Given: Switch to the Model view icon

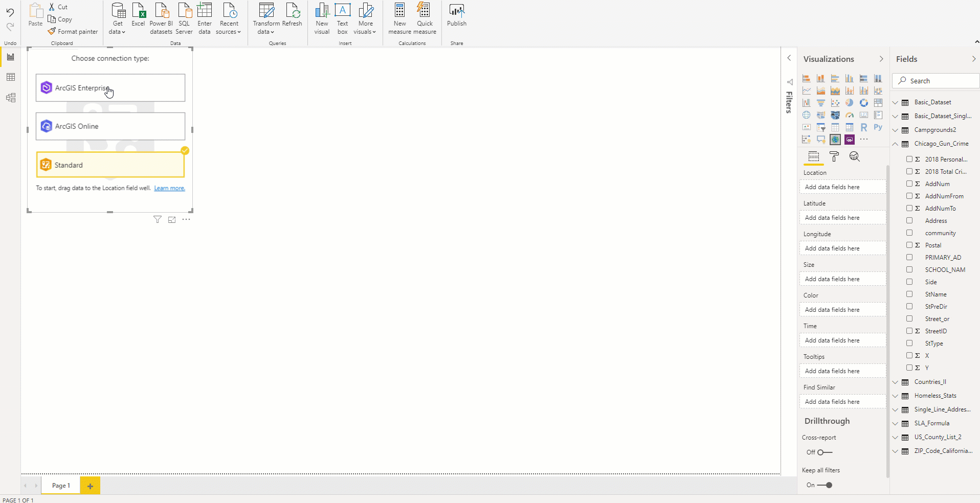Looking at the screenshot, I should [x=10, y=98].
